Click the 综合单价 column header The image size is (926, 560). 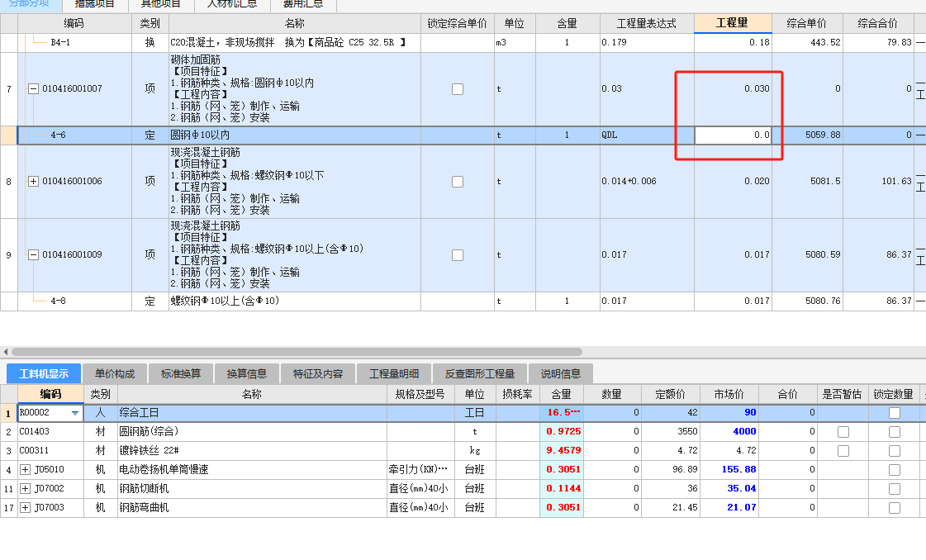pos(807,23)
